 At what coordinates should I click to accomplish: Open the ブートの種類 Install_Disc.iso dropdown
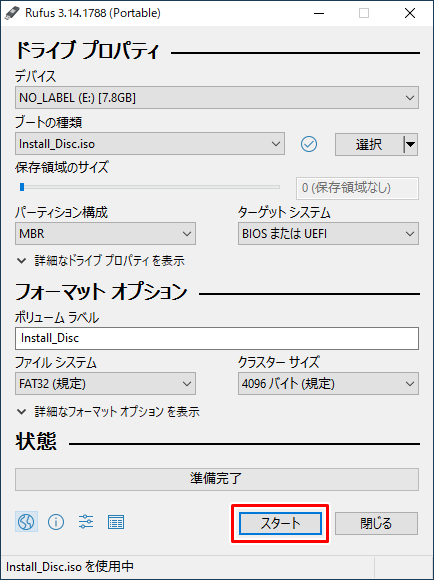pyautogui.click(x=150, y=144)
